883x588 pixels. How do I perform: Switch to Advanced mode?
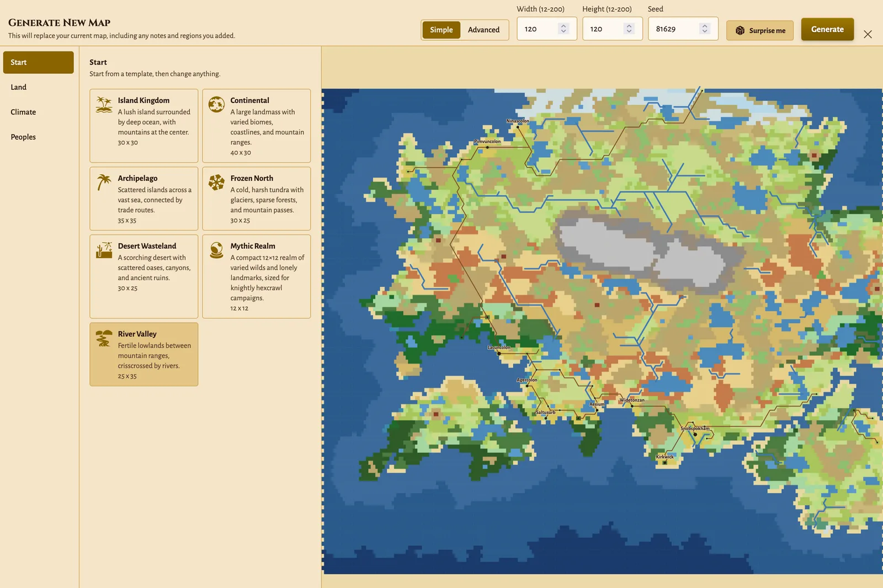point(483,30)
